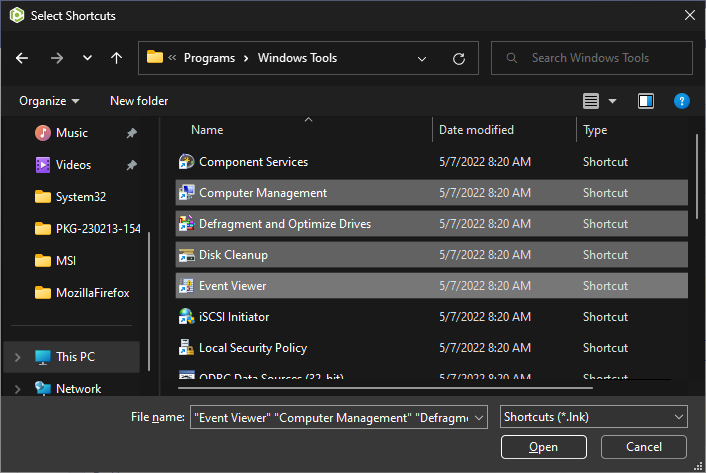This screenshot has width=706, height=473.
Task: Open Help with the question mark icon
Action: [681, 101]
